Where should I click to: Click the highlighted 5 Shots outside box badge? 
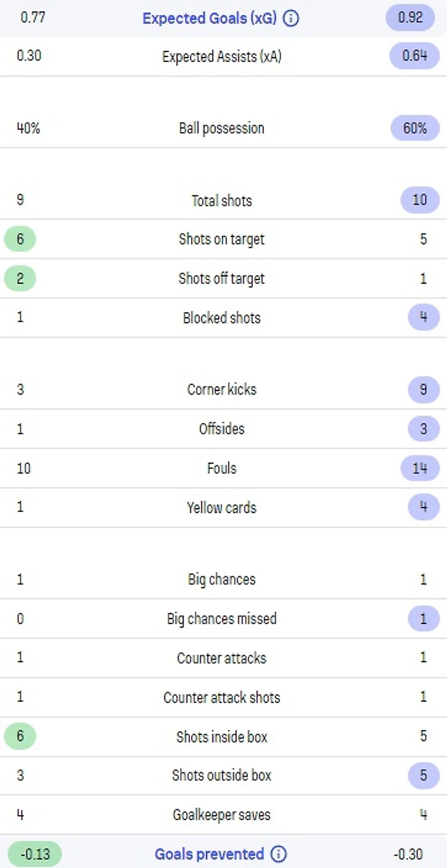point(423,775)
